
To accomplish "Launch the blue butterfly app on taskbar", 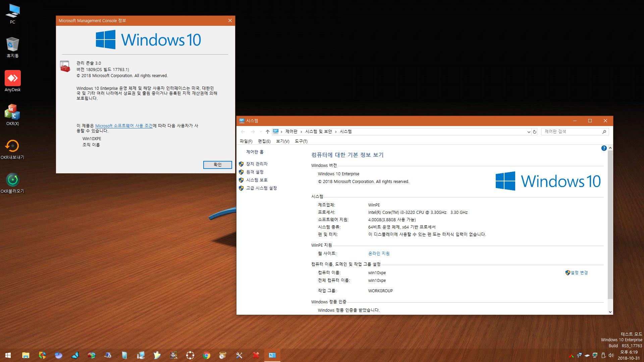I will [75, 355].
